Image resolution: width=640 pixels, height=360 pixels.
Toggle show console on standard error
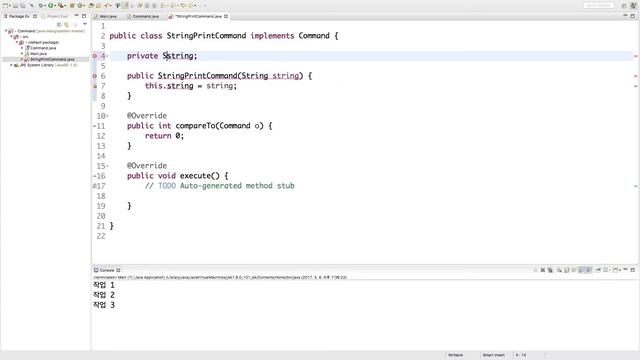[588, 270]
